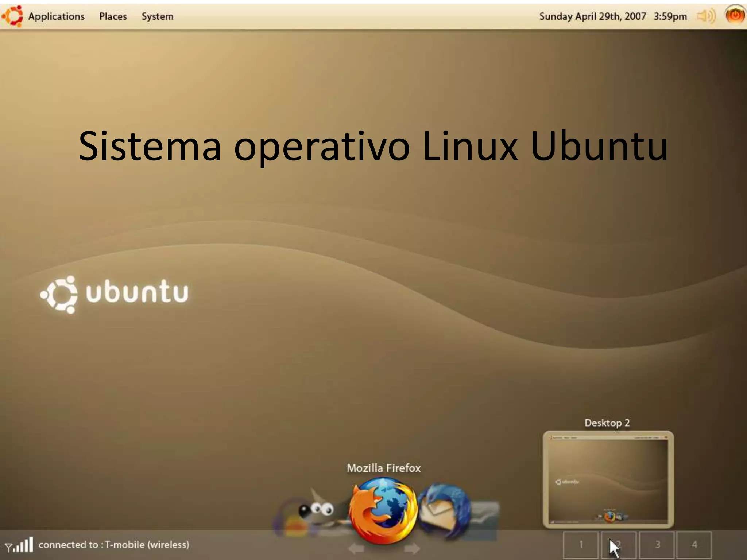Click the orange power button icon

tap(735, 15)
